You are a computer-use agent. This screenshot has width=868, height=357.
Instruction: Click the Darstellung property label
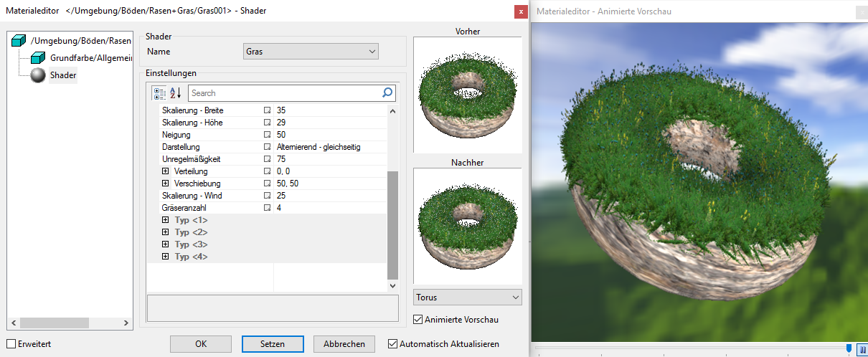[181, 147]
